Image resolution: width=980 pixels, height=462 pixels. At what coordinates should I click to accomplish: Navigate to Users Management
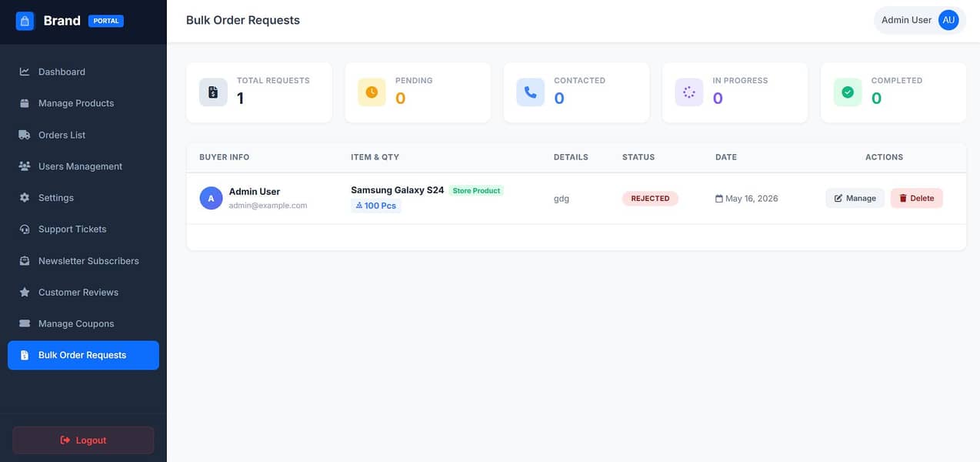point(83,166)
